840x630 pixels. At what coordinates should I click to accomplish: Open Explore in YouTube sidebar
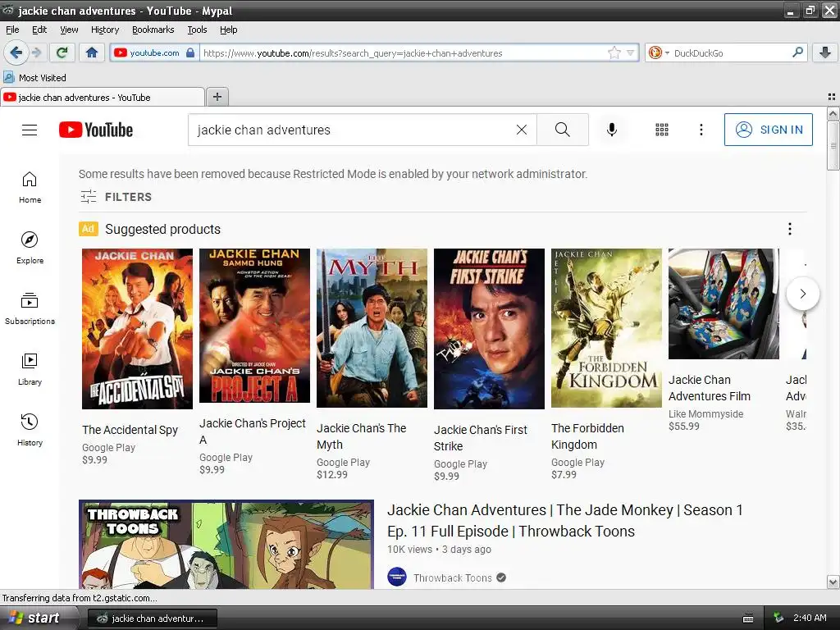(x=30, y=248)
